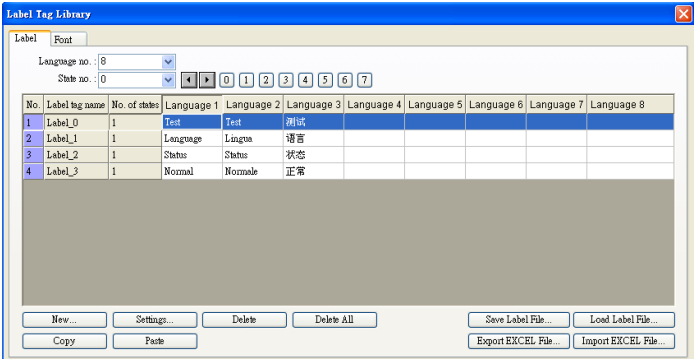Click the 'Status' cell in Language 2 column

(x=253, y=155)
